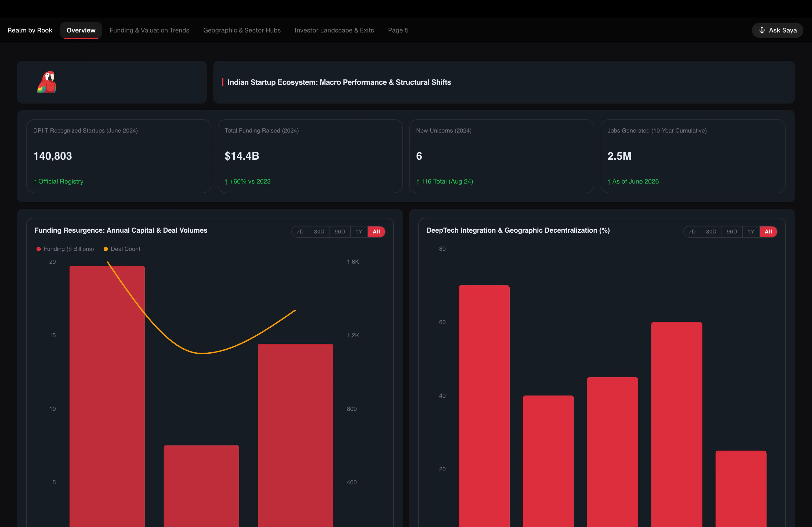Click the Jobs Generated cumulative card

pyautogui.click(x=693, y=156)
